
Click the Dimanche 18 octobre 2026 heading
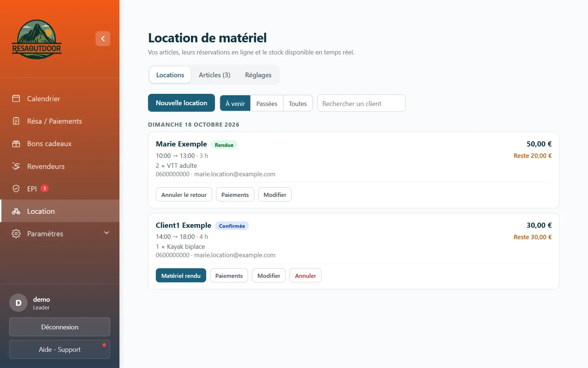[194, 124]
